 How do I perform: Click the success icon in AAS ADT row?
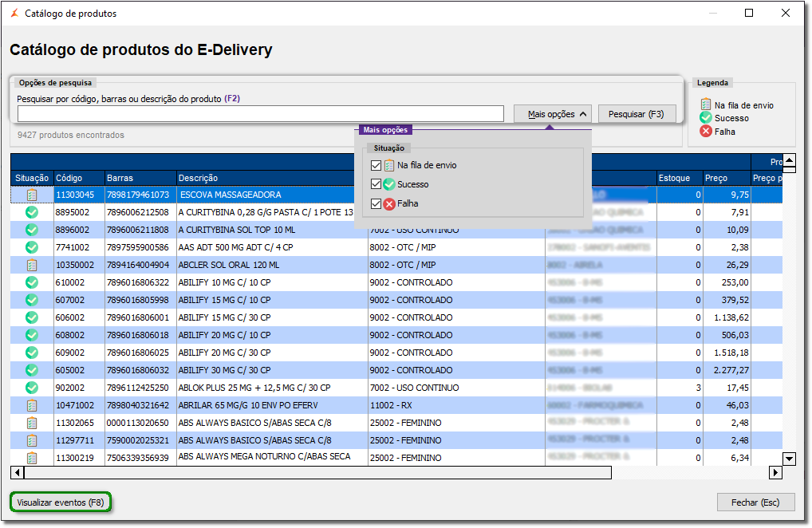click(32, 247)
